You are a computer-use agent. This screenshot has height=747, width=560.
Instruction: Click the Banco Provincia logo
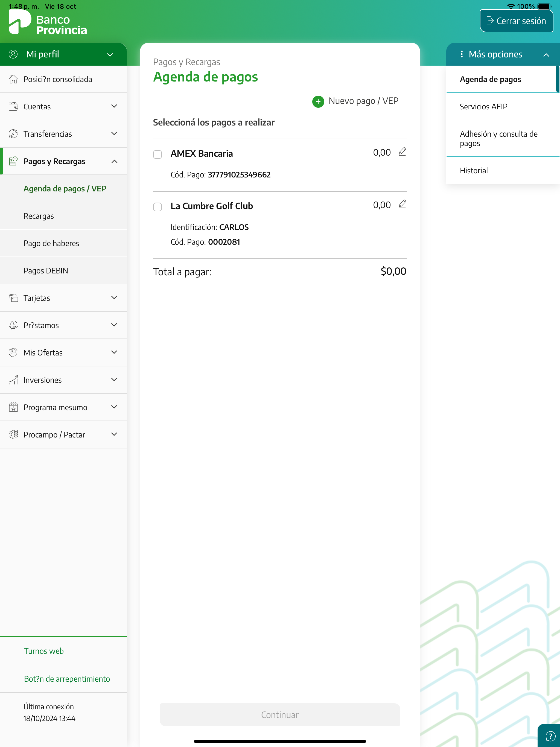click(48, 22)
